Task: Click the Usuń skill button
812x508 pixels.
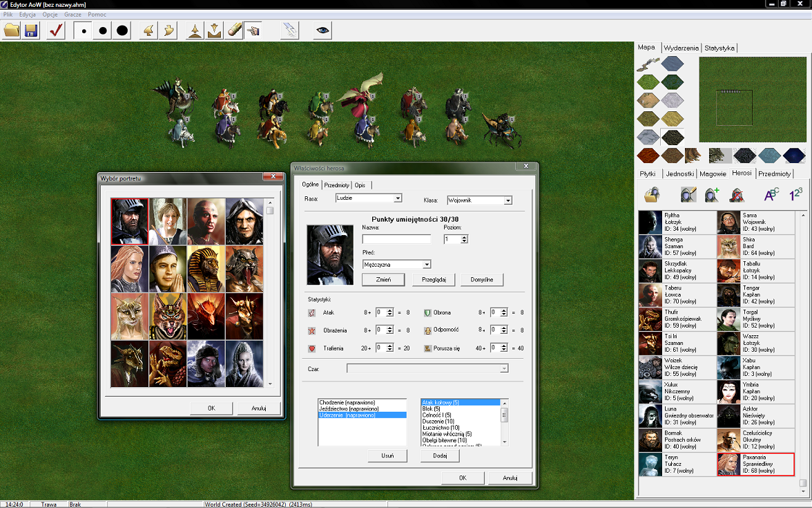Action: coord(387,455)
